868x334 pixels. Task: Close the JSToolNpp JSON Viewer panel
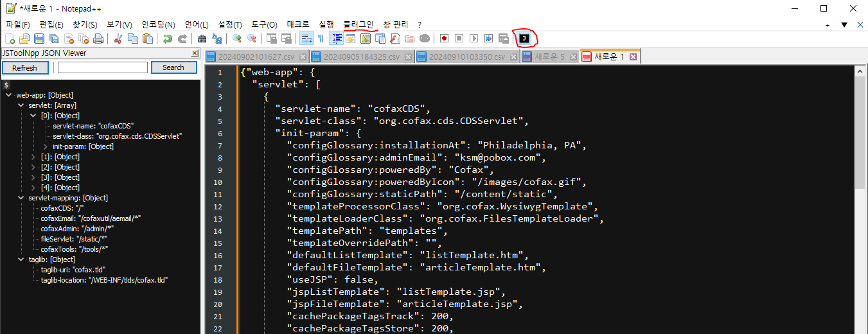195,53
